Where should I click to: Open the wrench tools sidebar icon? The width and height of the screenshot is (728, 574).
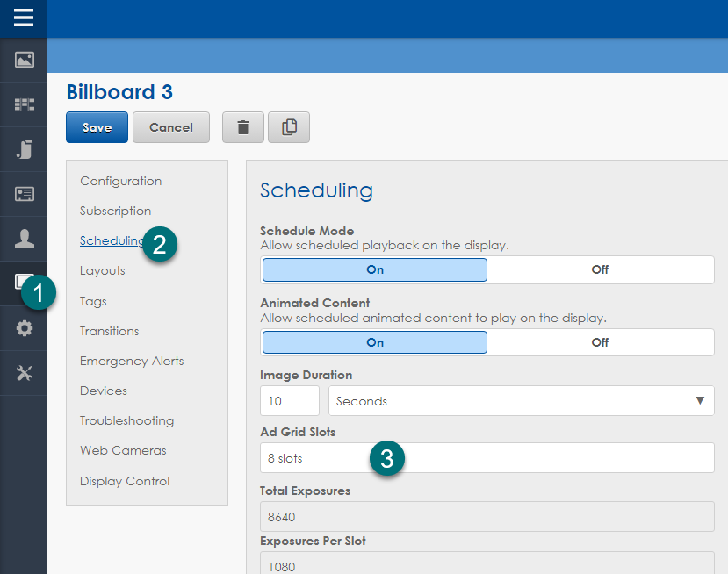click(x=24, y=373)
